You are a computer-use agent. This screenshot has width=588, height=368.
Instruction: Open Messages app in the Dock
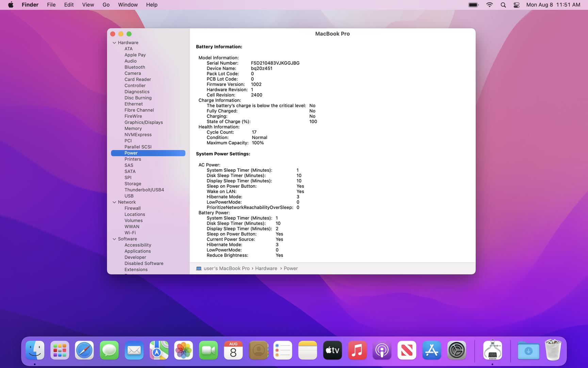click(x=109, y=350)
